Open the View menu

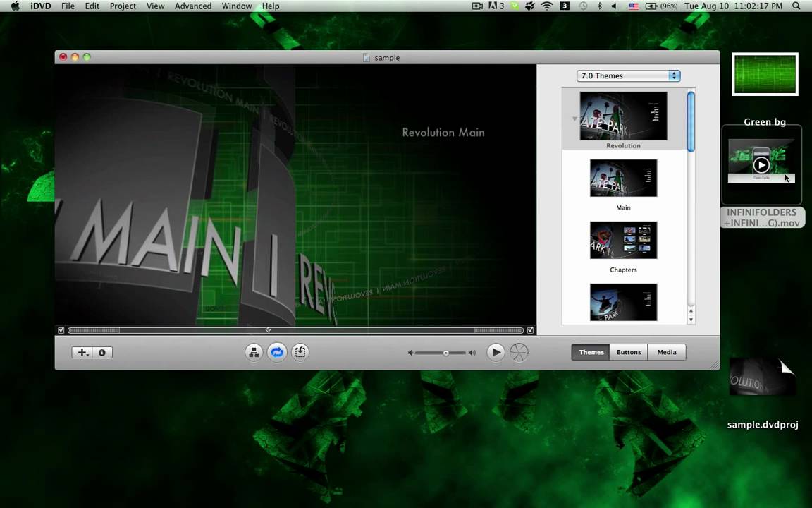pyautogui.click(x=155, y=6)
